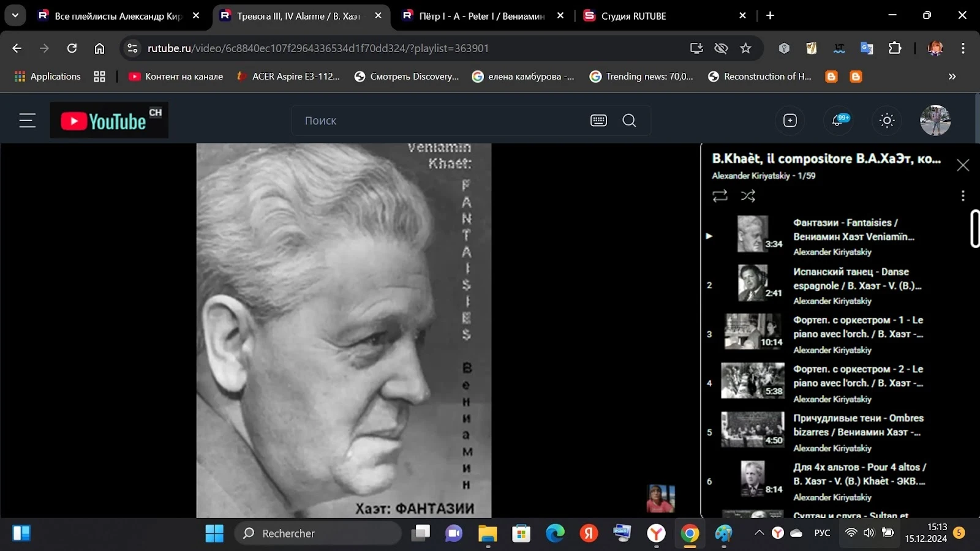Image resolution: width=980 pixels, height=551 pixels.
Task: Close the playlist panel
Action: 963,165
